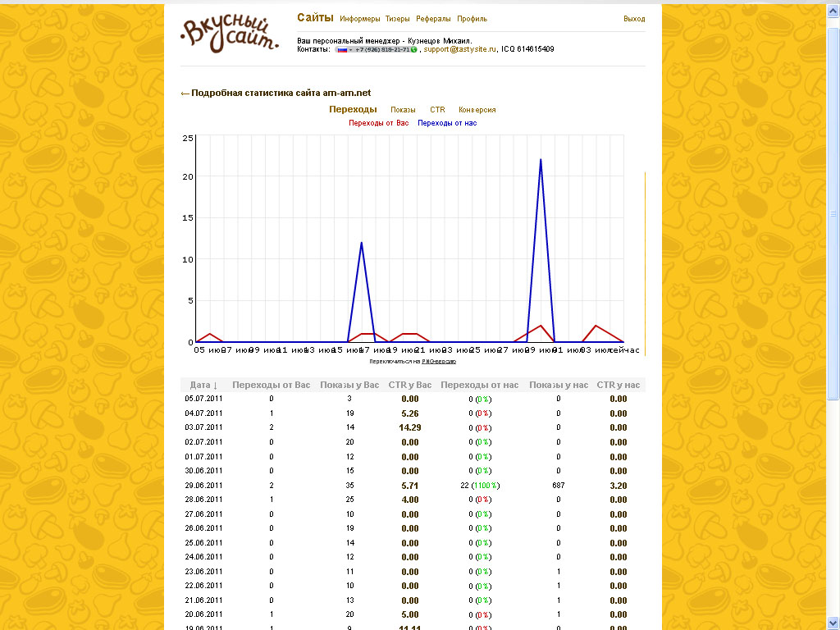
Task: Go to the Тизеры section
Action: [x=398, y=19]
